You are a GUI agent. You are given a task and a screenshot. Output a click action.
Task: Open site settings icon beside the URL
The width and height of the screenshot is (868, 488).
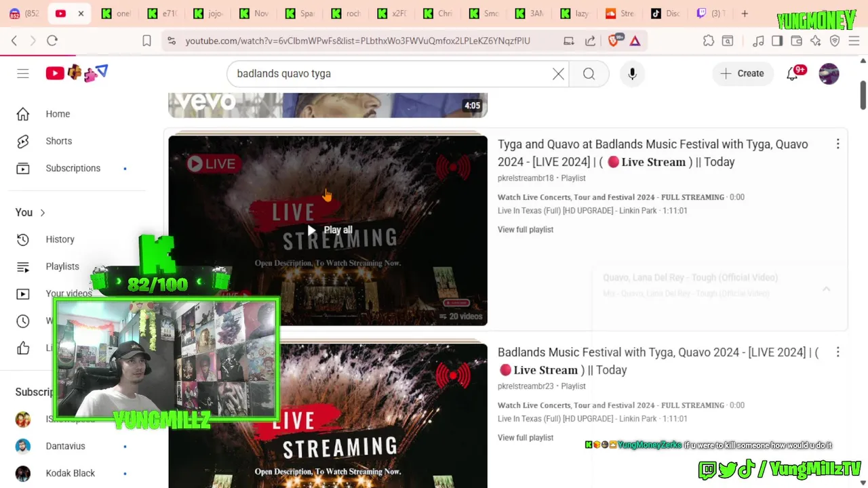click(172, 41)
